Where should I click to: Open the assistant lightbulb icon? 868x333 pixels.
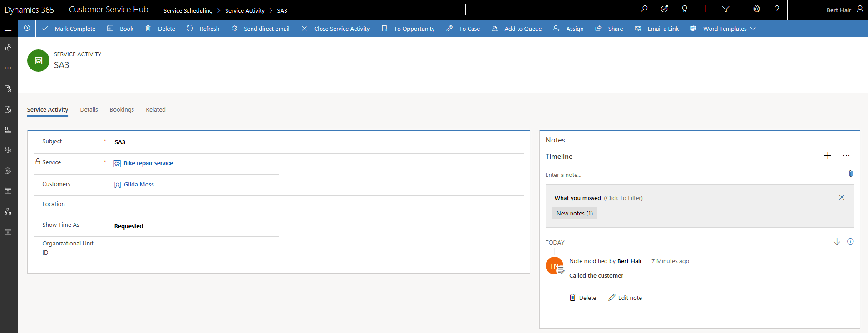(685, 9)
